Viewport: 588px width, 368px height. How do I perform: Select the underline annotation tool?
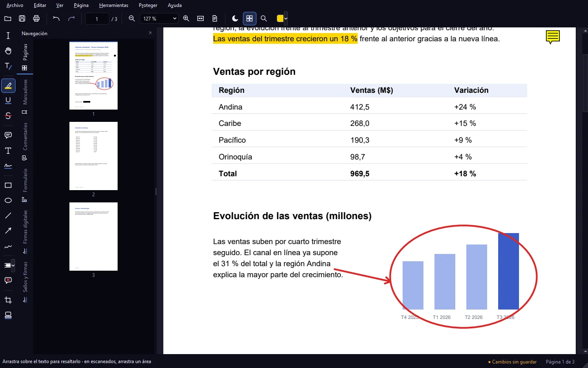tap(8, 101)
